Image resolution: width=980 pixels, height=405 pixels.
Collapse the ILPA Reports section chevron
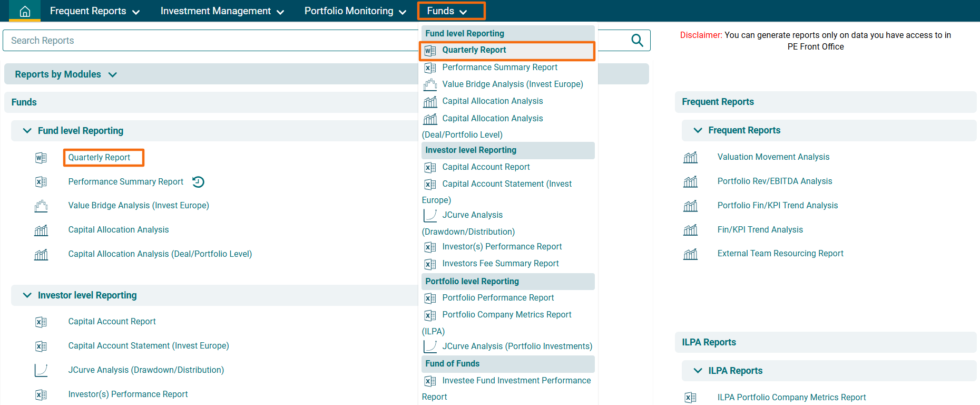(698, 371)
